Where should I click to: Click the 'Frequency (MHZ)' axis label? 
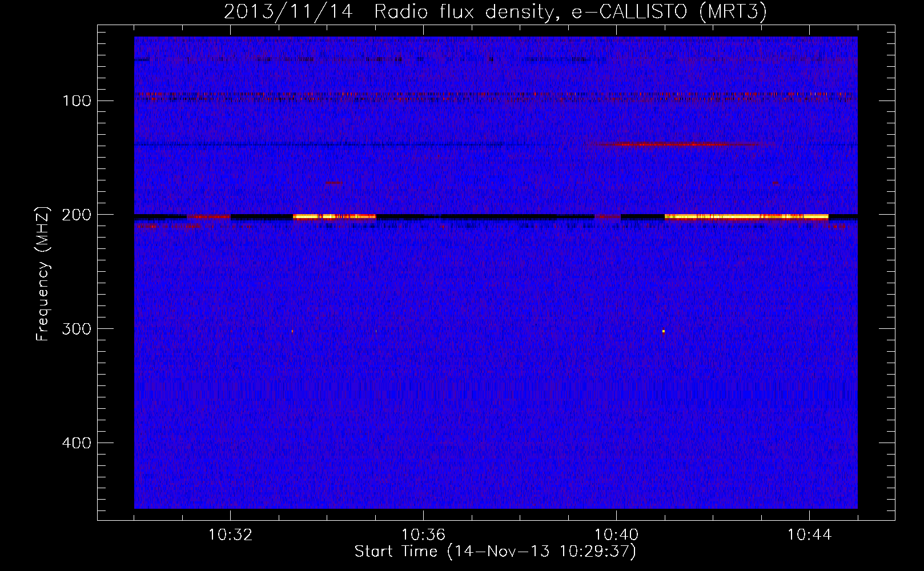tap(43, 274)
